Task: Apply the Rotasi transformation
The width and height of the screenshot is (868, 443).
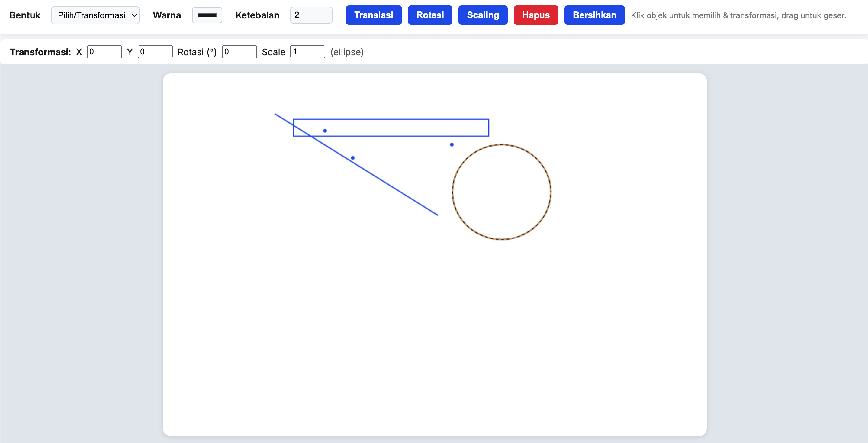Action: pos(430,15)
